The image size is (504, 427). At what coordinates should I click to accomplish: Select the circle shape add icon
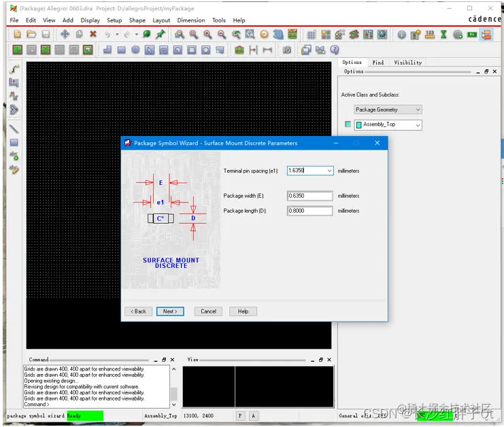tap(135, 50)
